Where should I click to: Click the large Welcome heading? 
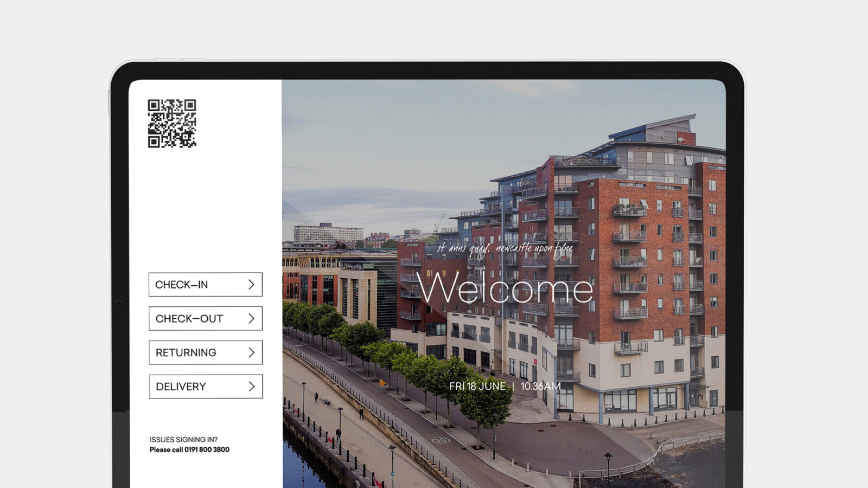pyautogui.click(x=505, y=288)
